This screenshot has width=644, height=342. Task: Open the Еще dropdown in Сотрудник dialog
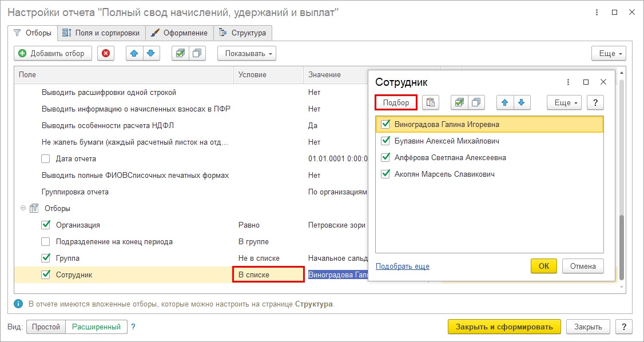(x=565, y=102)
